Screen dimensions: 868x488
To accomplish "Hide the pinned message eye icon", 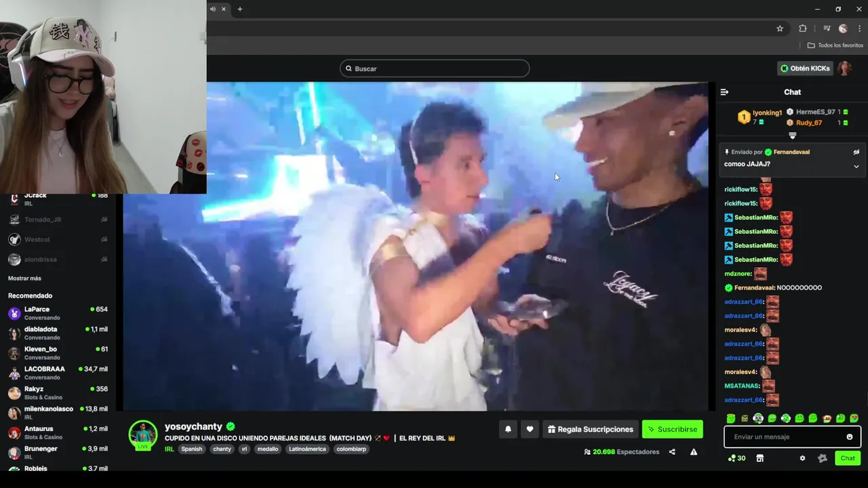I will coord(856,152).
